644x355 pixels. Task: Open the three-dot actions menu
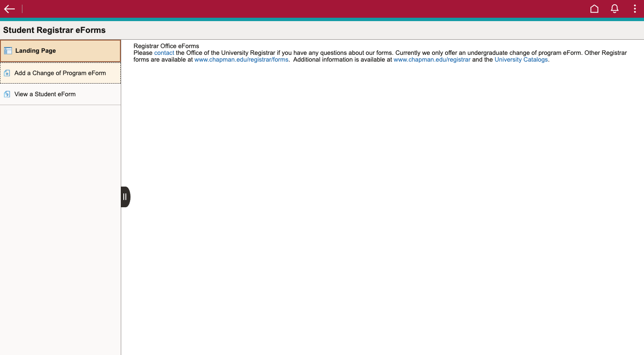635,9
